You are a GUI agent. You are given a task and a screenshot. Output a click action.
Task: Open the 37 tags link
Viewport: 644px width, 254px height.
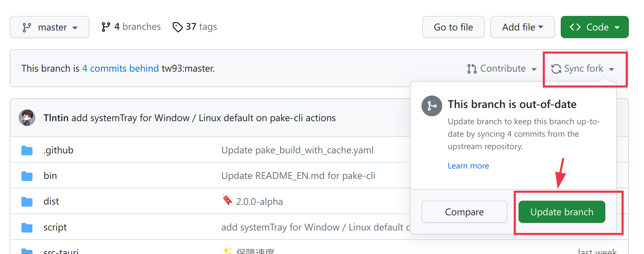click(195, 27)
